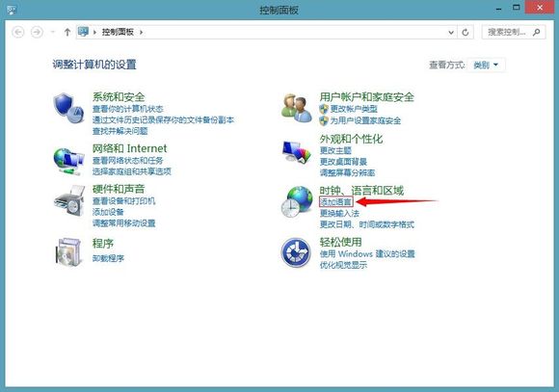The height and width of the screenshot is (392, 559).
Task: Open the recent locations dropdown arrow
Action: tap(53, 32)
